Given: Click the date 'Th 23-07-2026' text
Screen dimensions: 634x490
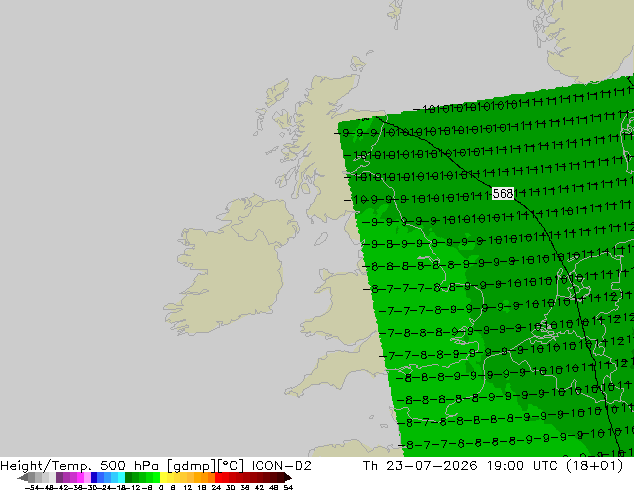Looking at the screenshot, I should [420, 466].
